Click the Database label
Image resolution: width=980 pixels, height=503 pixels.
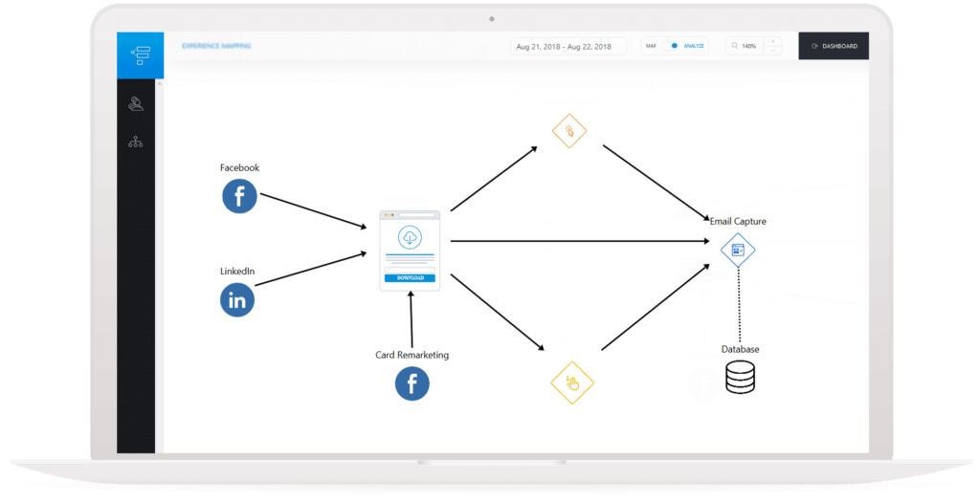pyautogui.click(x=740, y=349)
